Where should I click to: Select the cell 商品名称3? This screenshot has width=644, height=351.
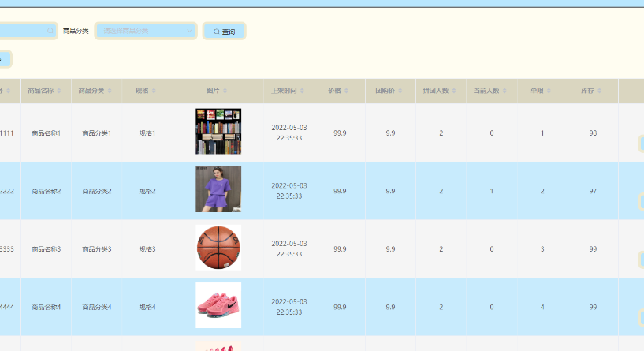point(46,249)
